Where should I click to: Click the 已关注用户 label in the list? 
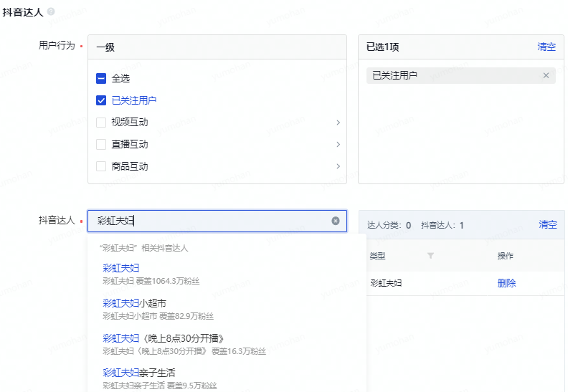tap(133, 100)
